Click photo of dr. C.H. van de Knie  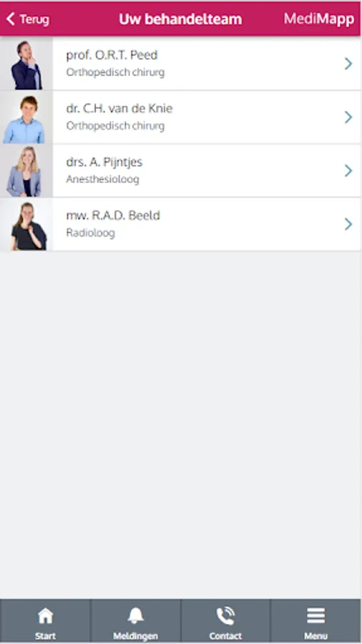click(26, 117)
